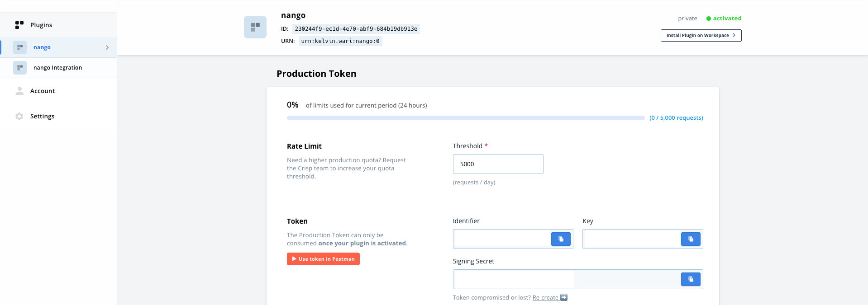Click the Account person icon
The width and height of the screenshot is (868, 305).
19,91
